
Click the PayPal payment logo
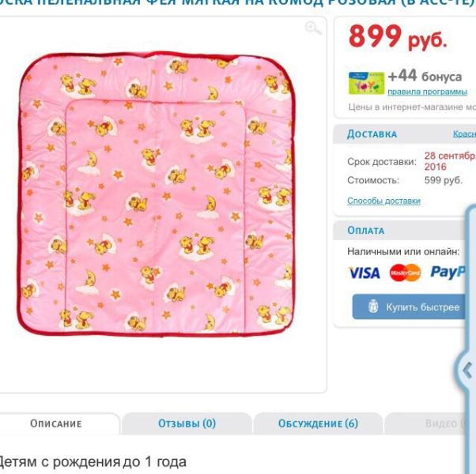pos(448,272)
